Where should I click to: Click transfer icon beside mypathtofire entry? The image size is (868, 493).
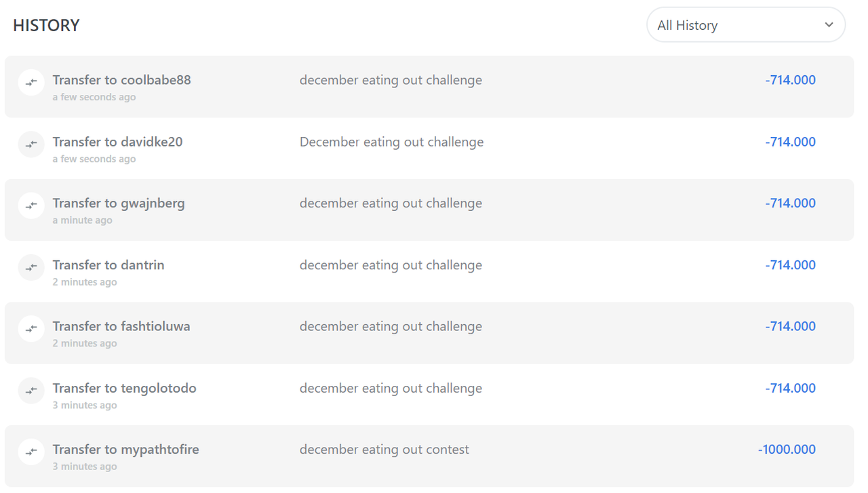pos(31,452)
